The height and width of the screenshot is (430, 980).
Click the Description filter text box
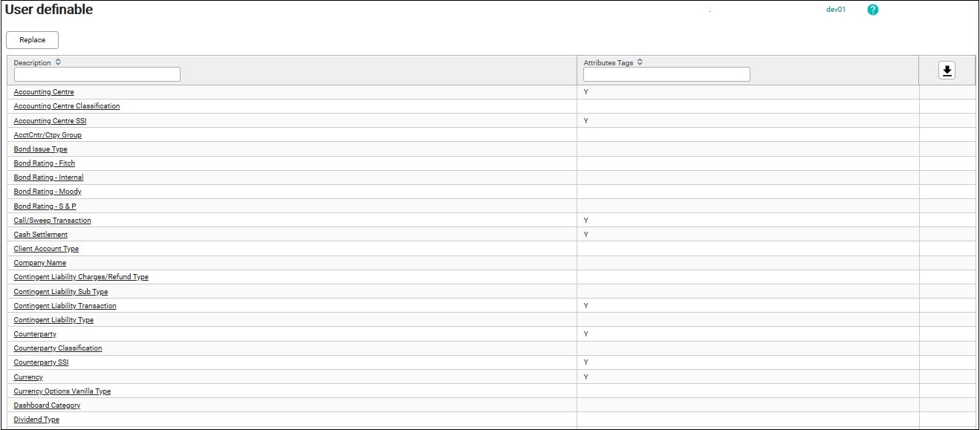[x=97, y=74]
